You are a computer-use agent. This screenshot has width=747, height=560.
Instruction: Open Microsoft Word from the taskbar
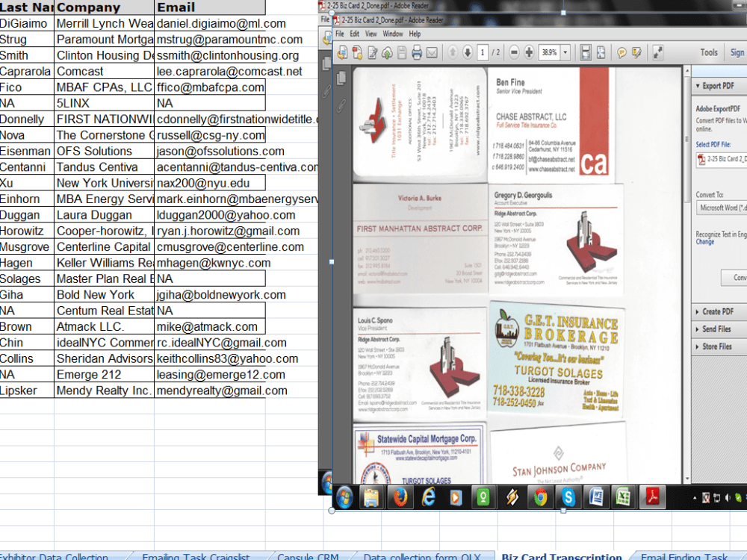[x=596, y=497]
